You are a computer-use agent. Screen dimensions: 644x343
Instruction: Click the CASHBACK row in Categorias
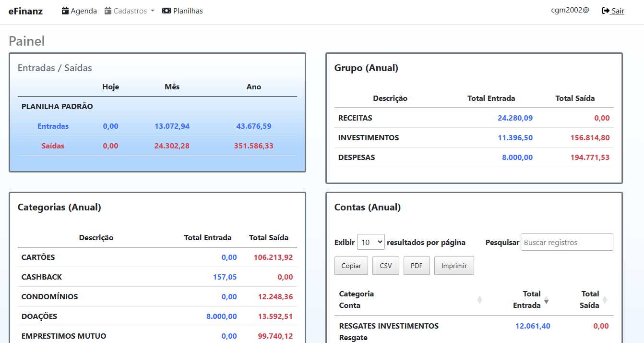pyautogui.click(x=42, y=277)
